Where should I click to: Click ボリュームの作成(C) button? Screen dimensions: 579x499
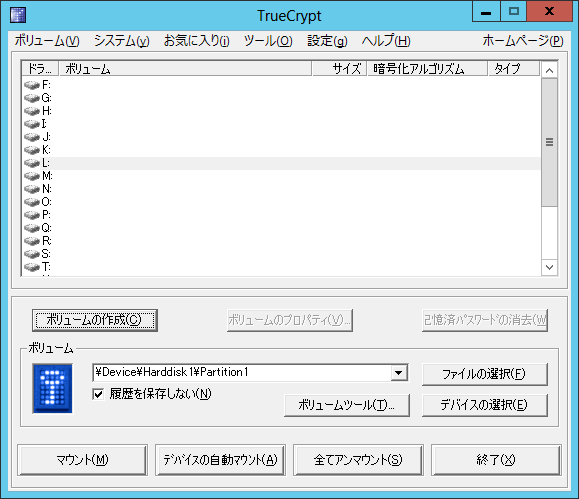point(95,320)
